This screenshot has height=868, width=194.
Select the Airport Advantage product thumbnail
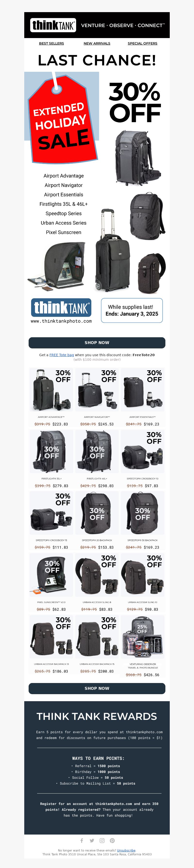pos(51,390)
